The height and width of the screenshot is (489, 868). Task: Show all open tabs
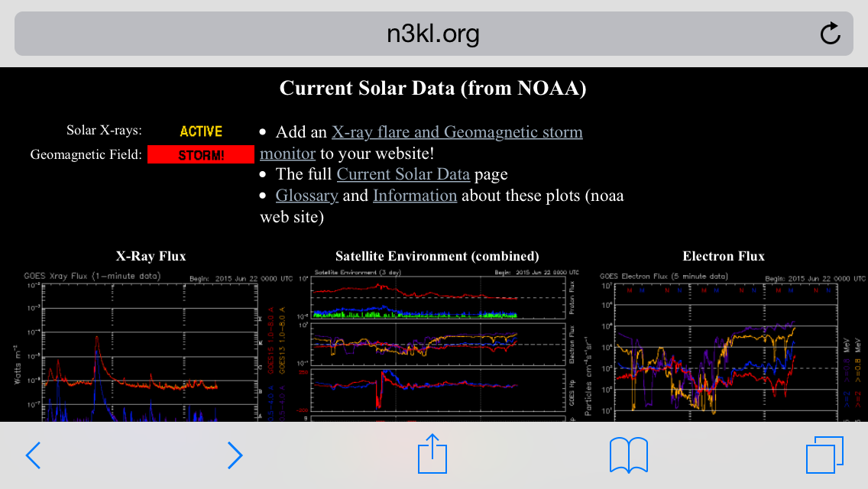[x=824, y=455]
